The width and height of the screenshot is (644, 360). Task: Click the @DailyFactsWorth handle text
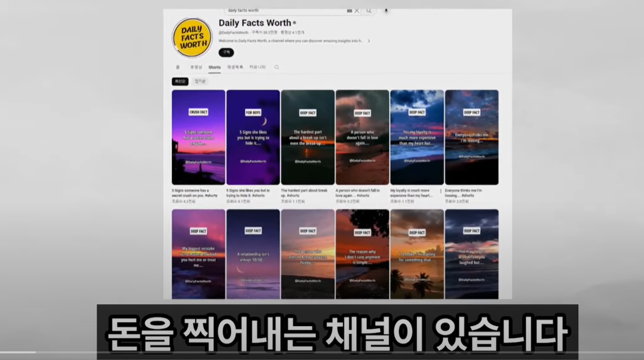coord(233,33)
